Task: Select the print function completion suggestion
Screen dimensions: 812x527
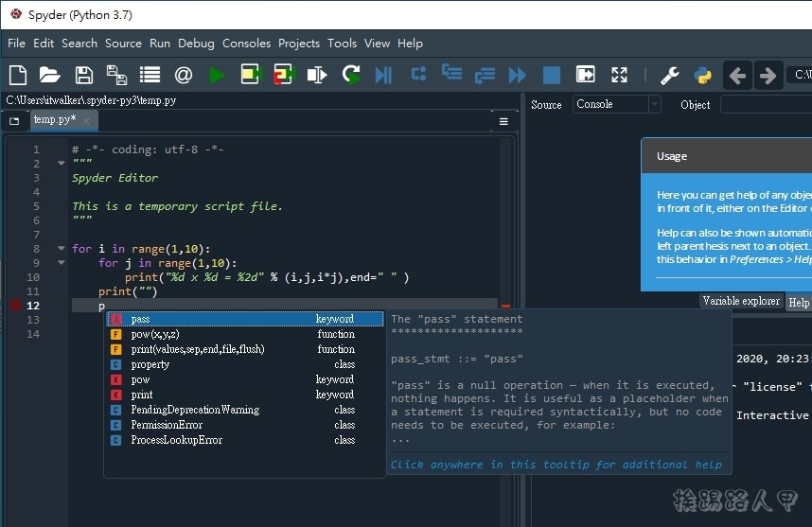Action: coord(198,349)
